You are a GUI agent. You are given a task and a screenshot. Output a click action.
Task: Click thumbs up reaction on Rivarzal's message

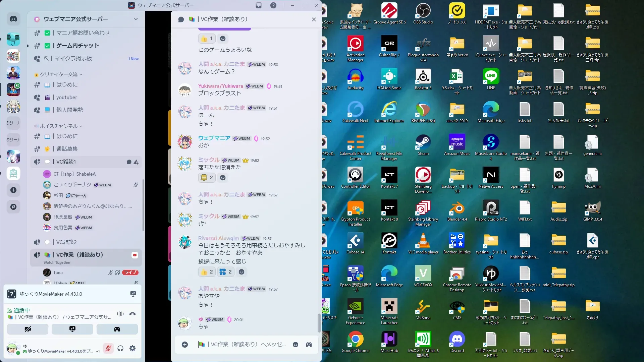[207, 272]
